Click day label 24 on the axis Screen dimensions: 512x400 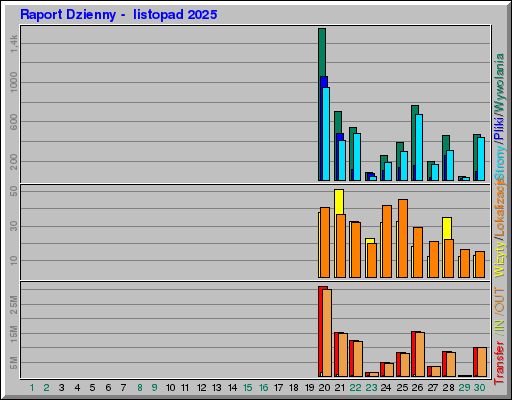(x=386, y=388)
